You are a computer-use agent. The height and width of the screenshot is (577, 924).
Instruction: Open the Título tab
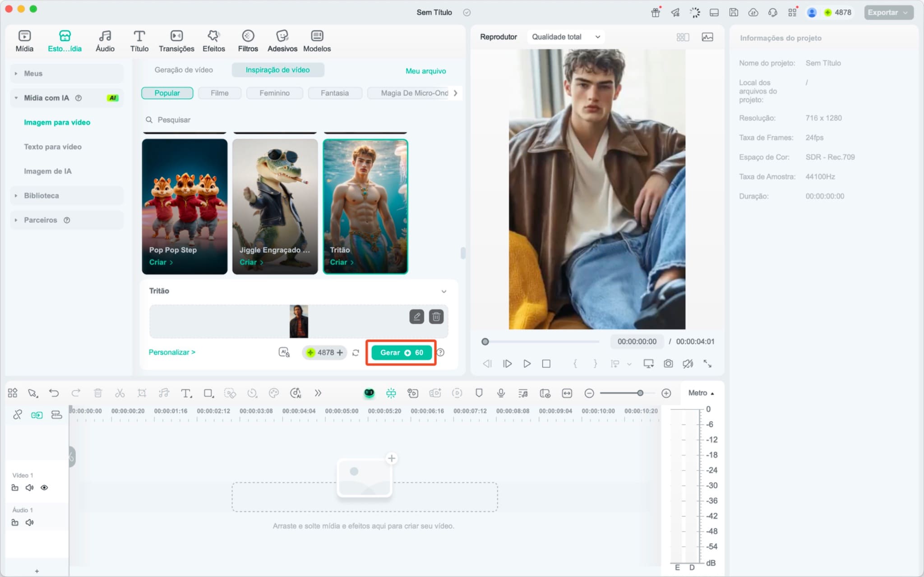(x=139, y=41)
